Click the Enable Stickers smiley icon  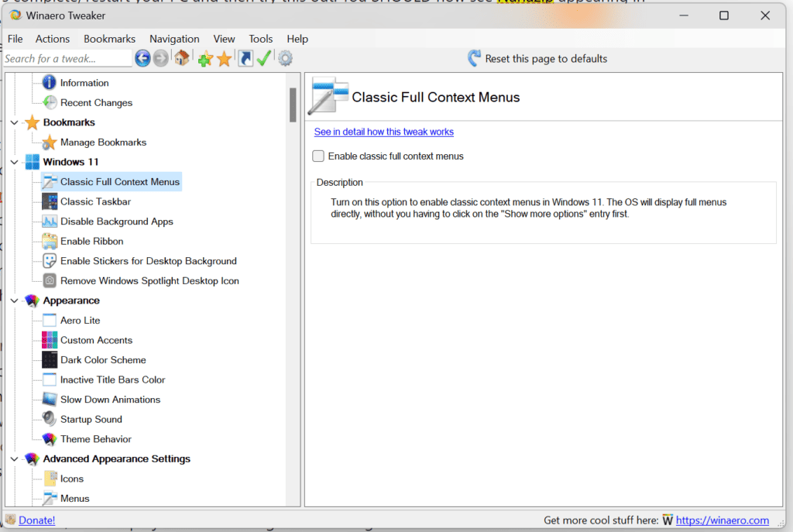49,261
